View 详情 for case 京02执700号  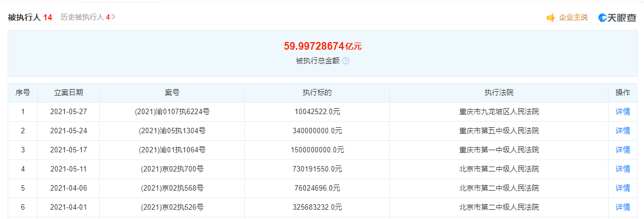[x=623, y=169]
